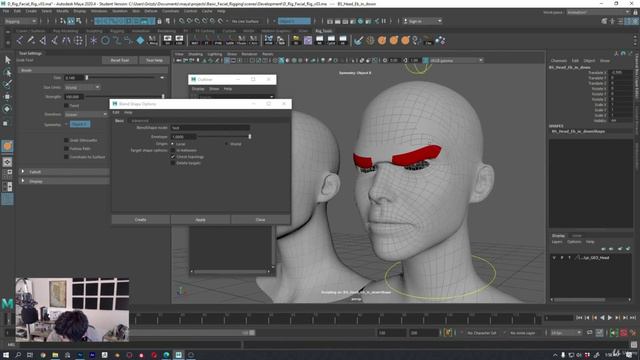Toggle the green auto-key icon in range bar
Image resolution: width=640 pixels, height=360 pixels.
(x=613, y=333)
